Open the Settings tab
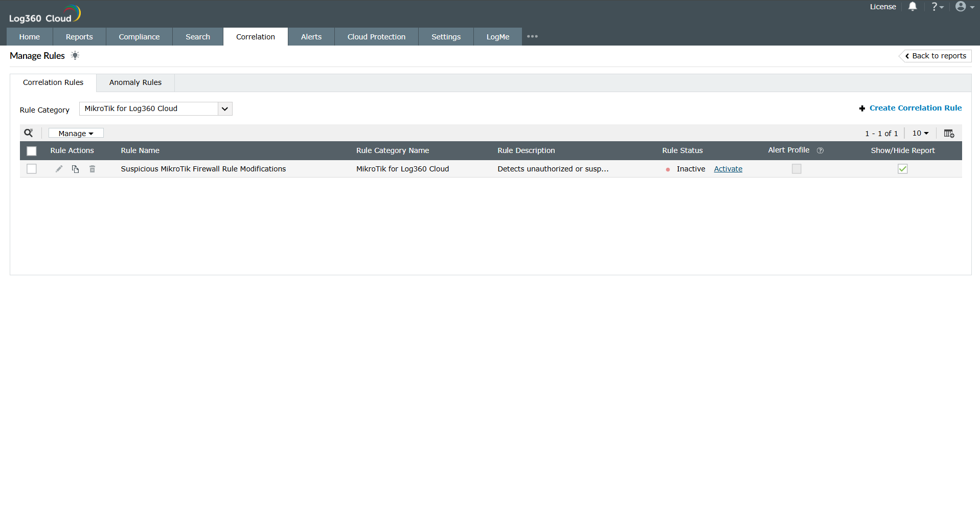Screen dimensions: 980x526 click(446, 37)
